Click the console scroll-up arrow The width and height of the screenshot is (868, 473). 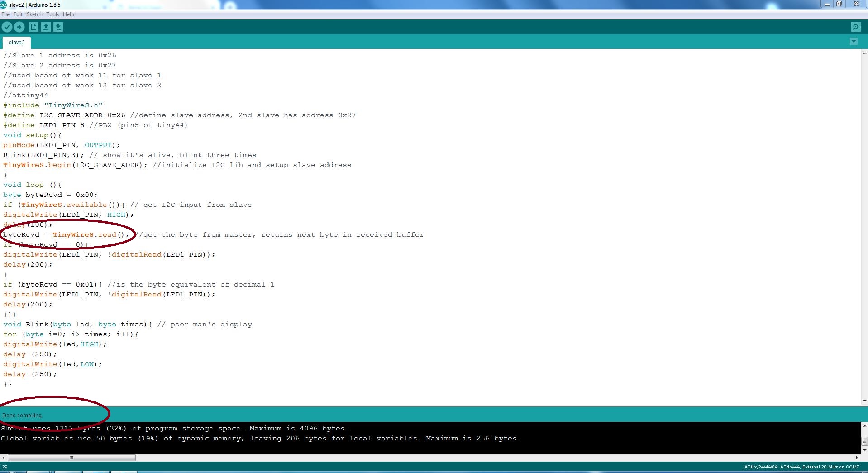[x=864, y=426]
